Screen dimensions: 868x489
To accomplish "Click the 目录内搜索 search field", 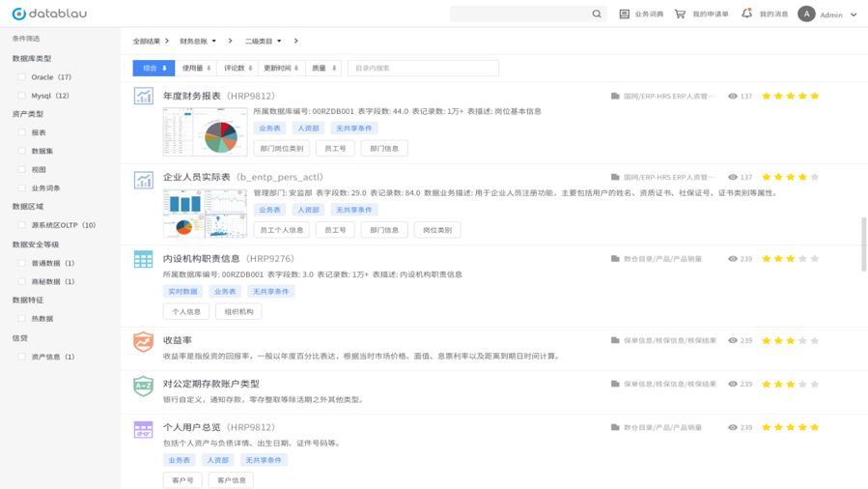I will (x=423, y=68).
